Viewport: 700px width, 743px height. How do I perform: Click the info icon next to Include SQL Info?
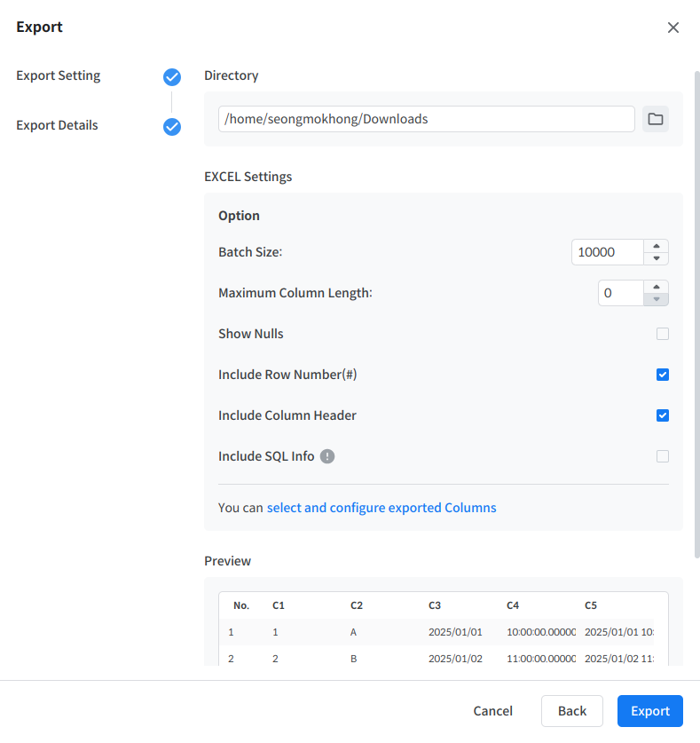pos(327,456)
